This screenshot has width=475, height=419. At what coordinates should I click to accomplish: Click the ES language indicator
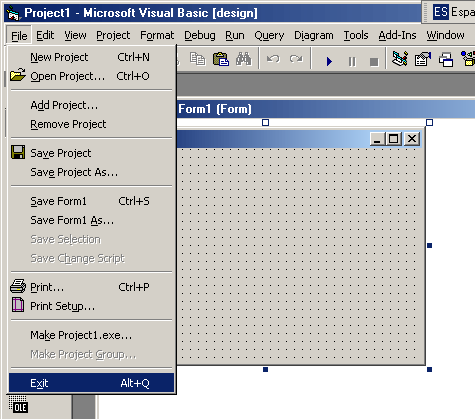coord(441,12)
